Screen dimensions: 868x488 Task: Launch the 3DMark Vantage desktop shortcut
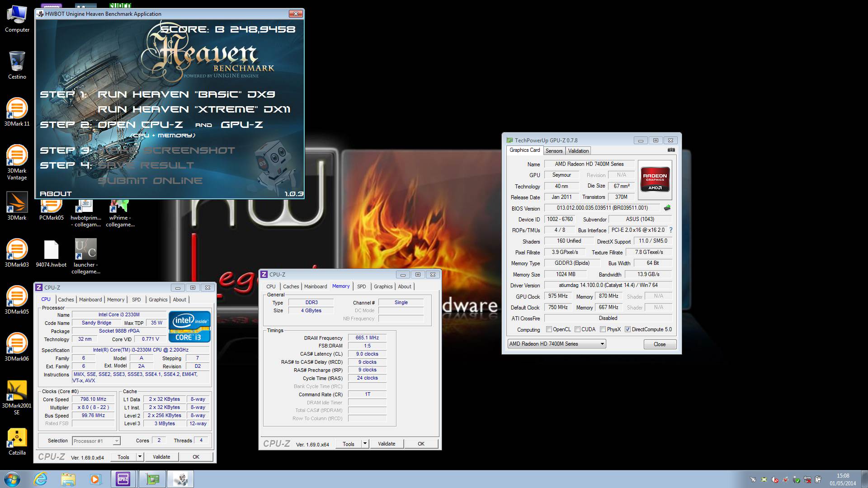(x=17, y=162)
